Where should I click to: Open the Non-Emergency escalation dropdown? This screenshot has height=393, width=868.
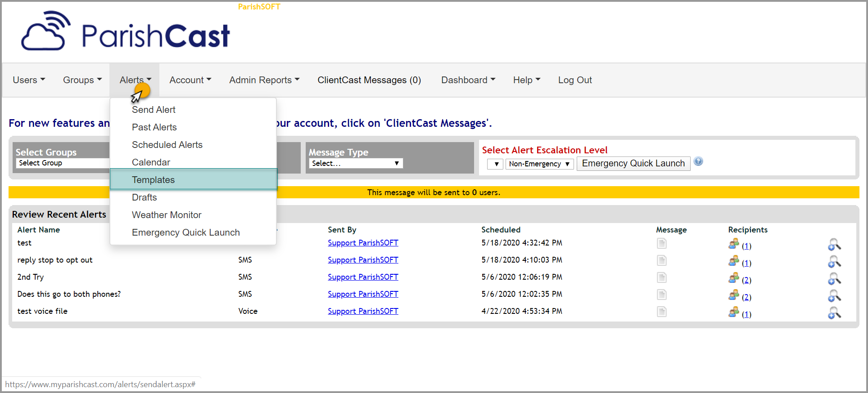tap(539, 164)
